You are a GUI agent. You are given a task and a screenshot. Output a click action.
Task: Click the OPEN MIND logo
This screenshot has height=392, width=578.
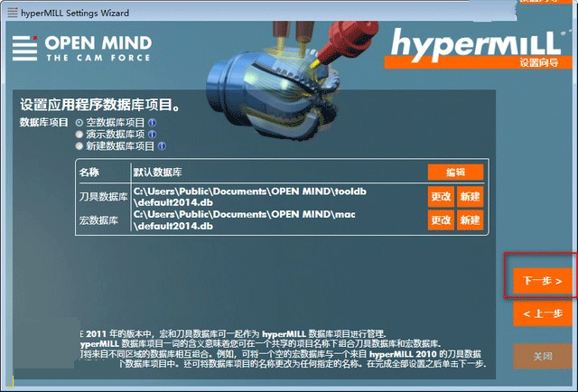[82, 48]
